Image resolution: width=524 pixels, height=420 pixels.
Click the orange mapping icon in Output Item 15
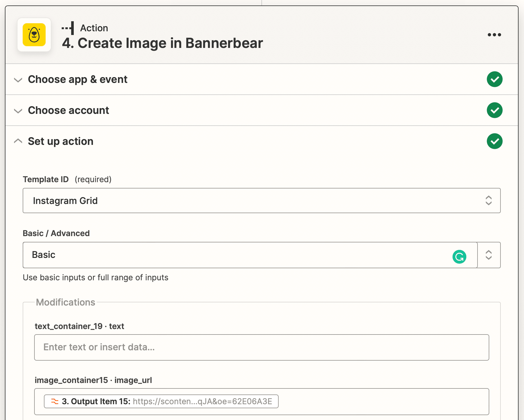pos(54,401)
